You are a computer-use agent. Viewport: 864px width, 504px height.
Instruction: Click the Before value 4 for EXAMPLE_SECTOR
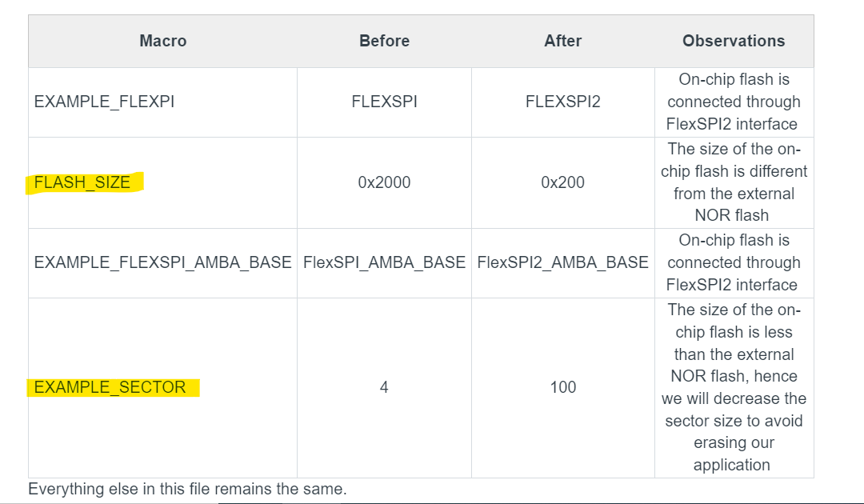(x=384, y=387)
